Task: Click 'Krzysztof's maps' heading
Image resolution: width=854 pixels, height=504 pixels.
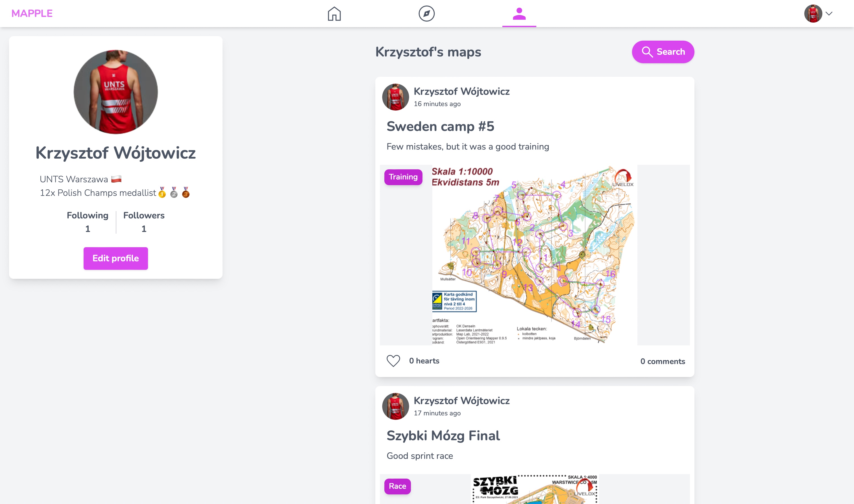Action: point(428,52)
